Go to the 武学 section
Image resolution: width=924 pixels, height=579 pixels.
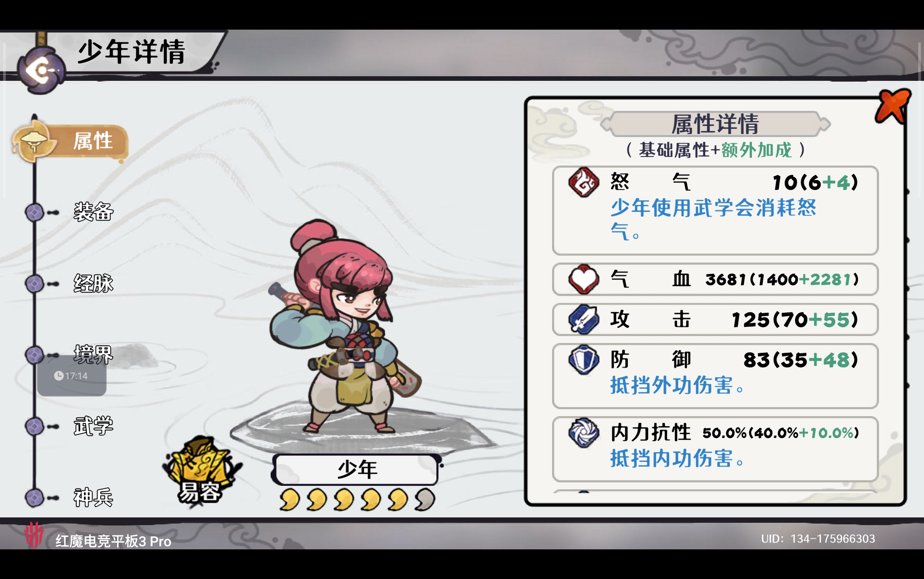point(93,426)
